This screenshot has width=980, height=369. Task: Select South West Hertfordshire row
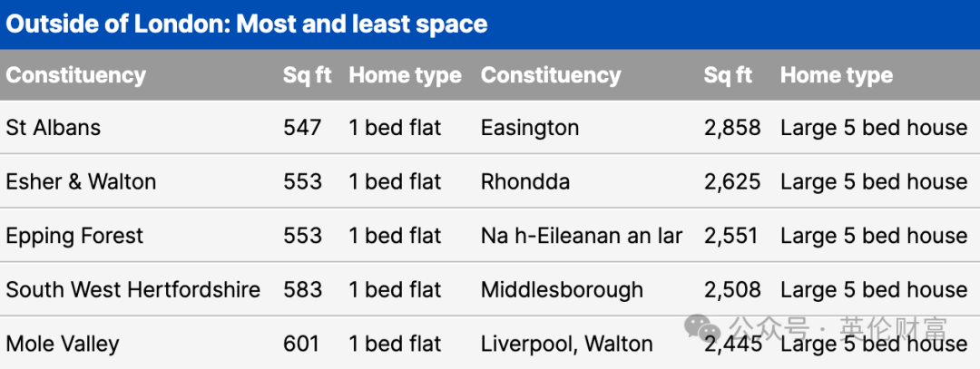[x=490, y=290]
